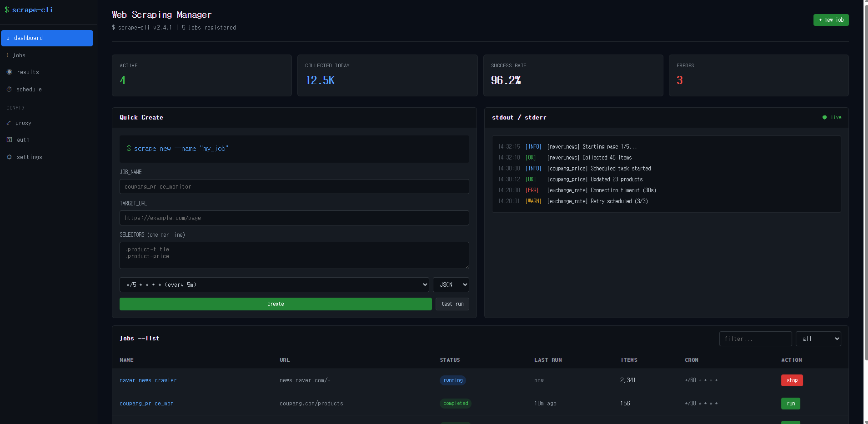Click the page vertical scrollbar

(865, 182)
